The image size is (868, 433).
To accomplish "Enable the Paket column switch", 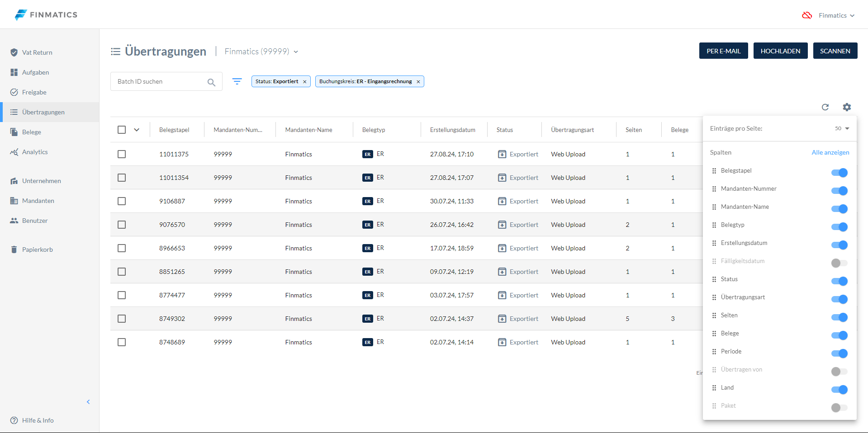I will (840, 408).
